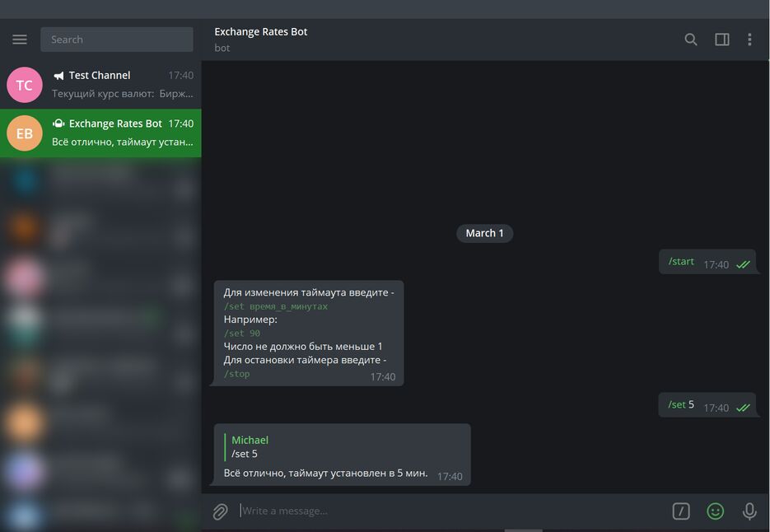Click the paperclip attach file icon

coord(220,511)
